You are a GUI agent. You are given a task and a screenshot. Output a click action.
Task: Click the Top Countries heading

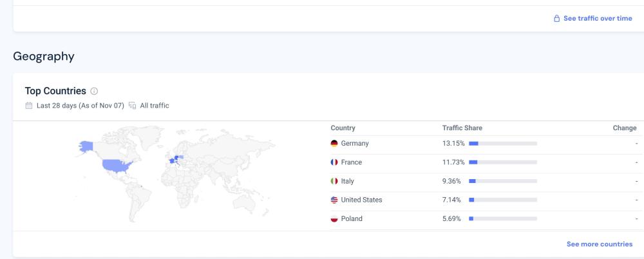pos(55,91)
